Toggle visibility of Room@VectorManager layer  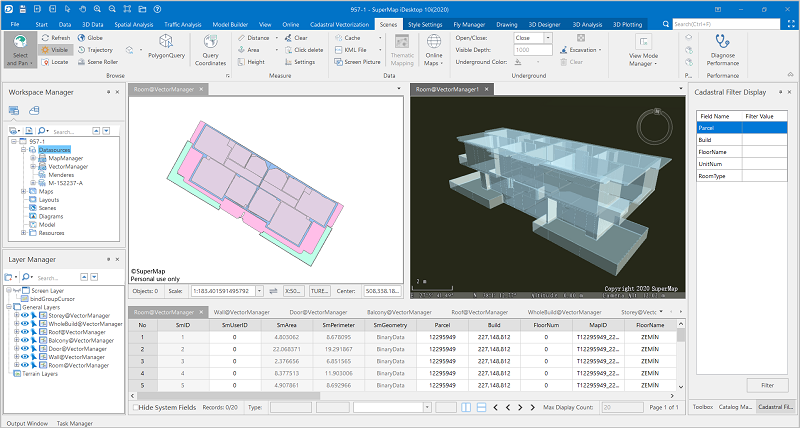[x=24, y=365]
